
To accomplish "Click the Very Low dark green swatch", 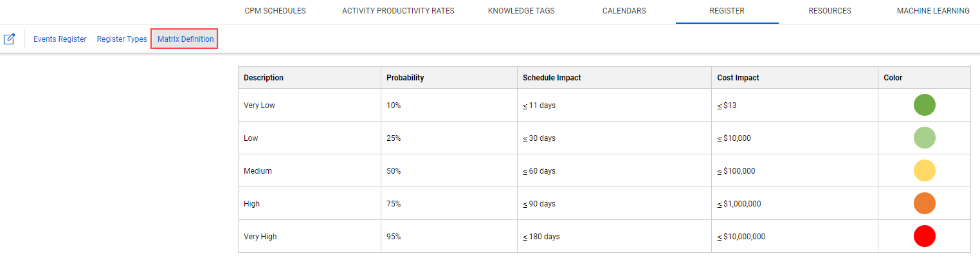I will coord(924,105).
